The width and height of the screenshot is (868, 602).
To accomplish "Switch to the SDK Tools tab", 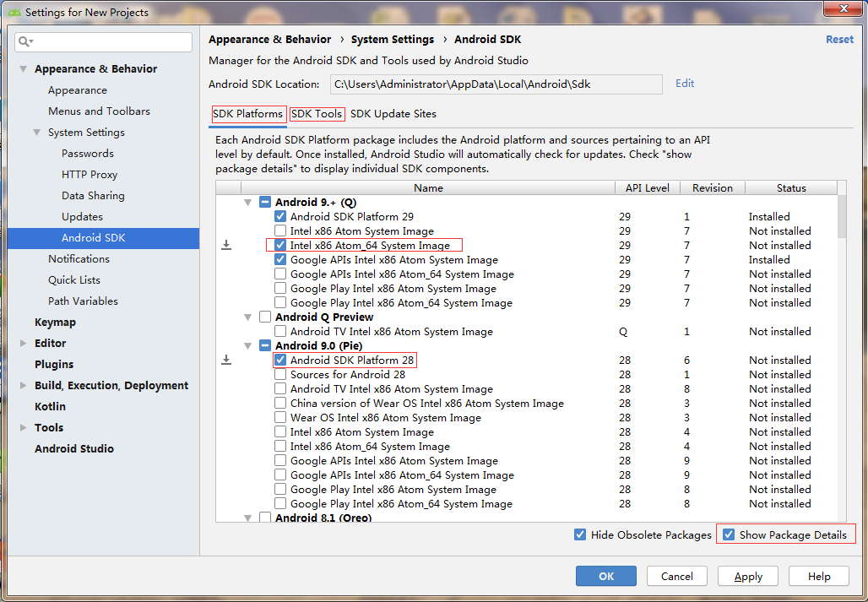I will [317, 114].
